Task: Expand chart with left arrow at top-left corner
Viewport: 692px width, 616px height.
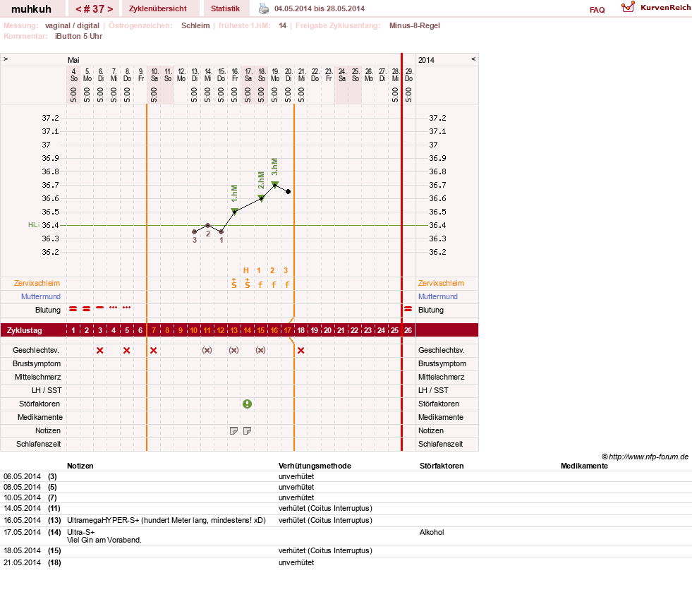Action: [x=6, y=59]
